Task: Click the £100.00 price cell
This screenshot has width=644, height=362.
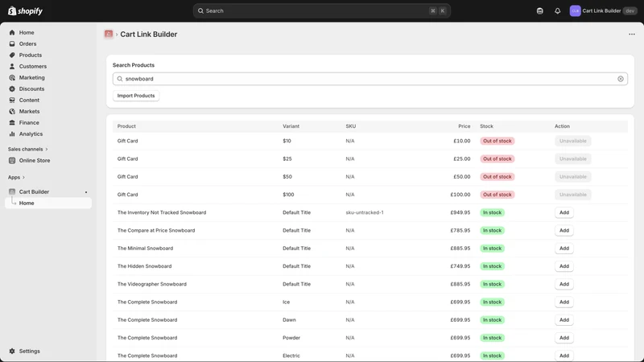Action: (x=460, y=195)
